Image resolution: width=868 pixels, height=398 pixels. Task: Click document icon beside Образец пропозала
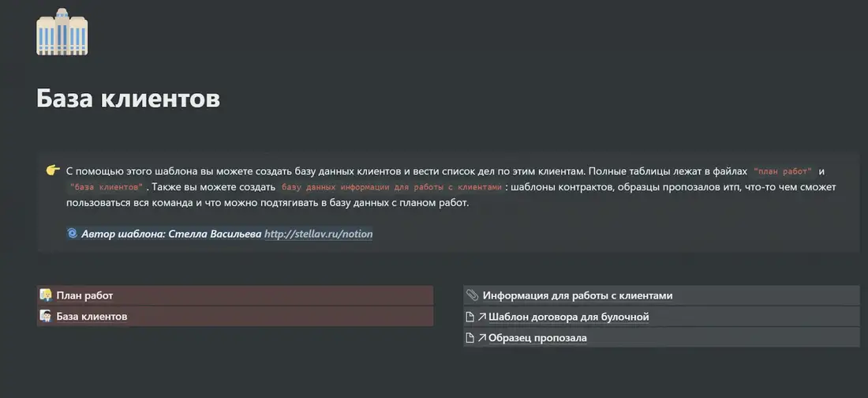[470, 337]
